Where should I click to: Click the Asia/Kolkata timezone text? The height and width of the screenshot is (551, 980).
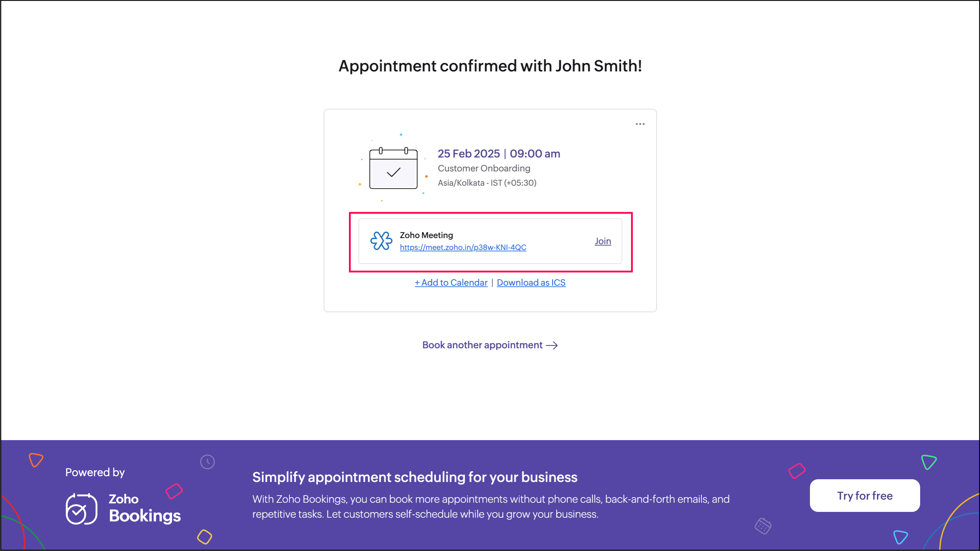(x=486, y=183)
